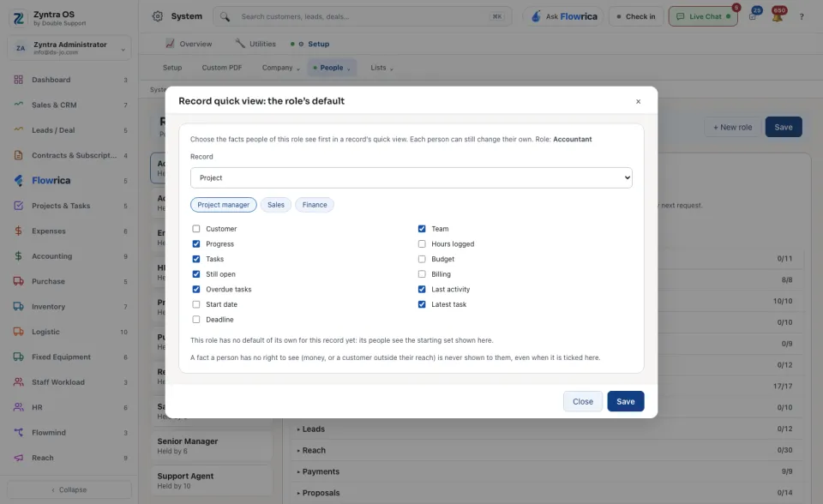Uncheck the Last activity checkbox
The height and width of the screenshot is (504, 823).
click(422, 289)
